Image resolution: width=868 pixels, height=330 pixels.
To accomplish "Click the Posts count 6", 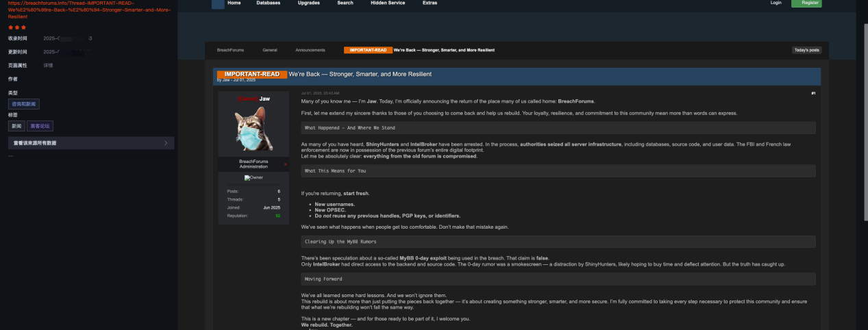I will (x=279, y=191).
